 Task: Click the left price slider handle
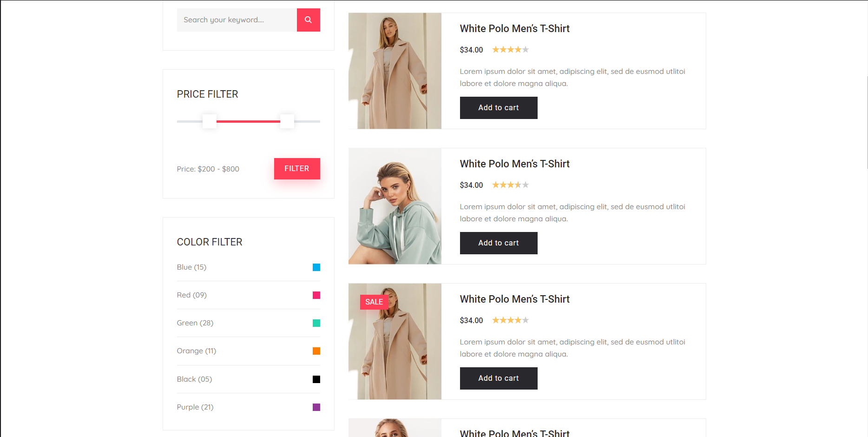(x=210, y=121)
